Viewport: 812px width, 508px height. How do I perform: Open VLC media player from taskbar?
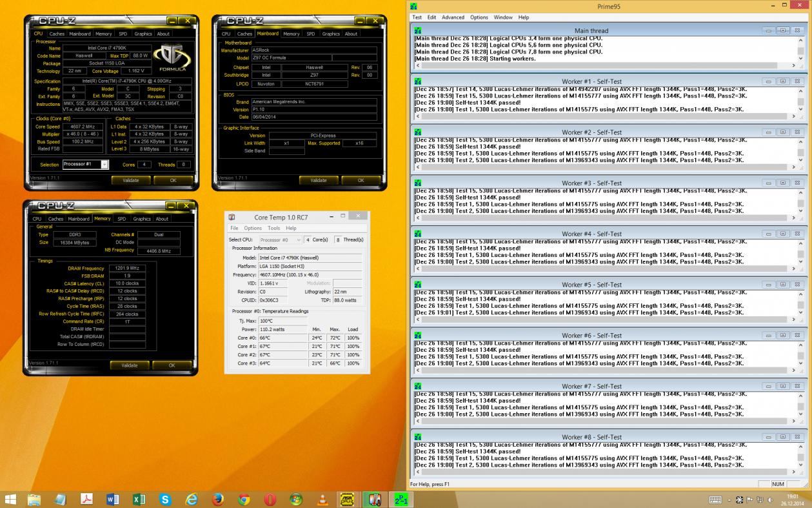point(322,499)
